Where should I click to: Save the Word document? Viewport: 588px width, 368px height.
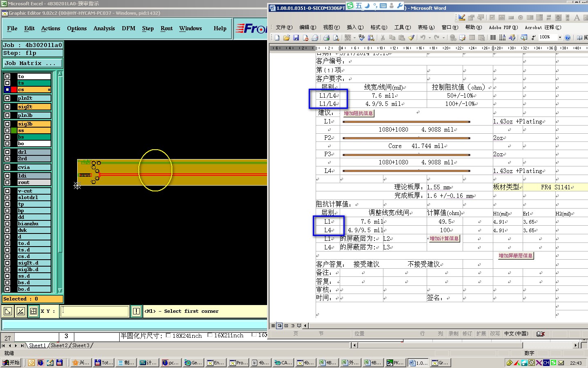[x=296, y=38]
